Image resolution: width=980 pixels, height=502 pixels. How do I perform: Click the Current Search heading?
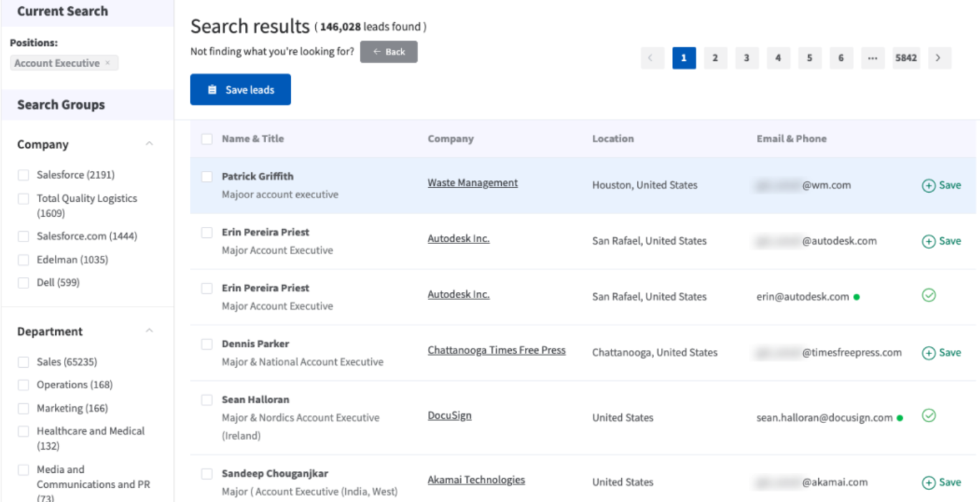pos(62,11)
